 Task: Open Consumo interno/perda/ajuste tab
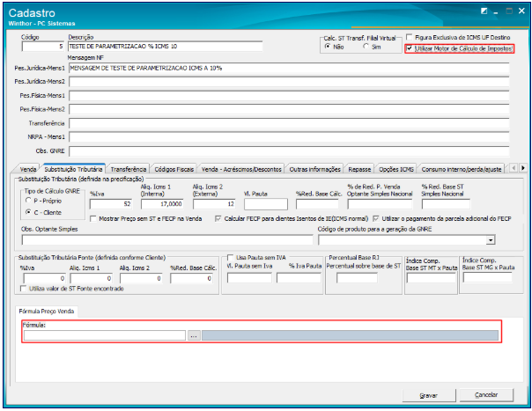point(462,169)
